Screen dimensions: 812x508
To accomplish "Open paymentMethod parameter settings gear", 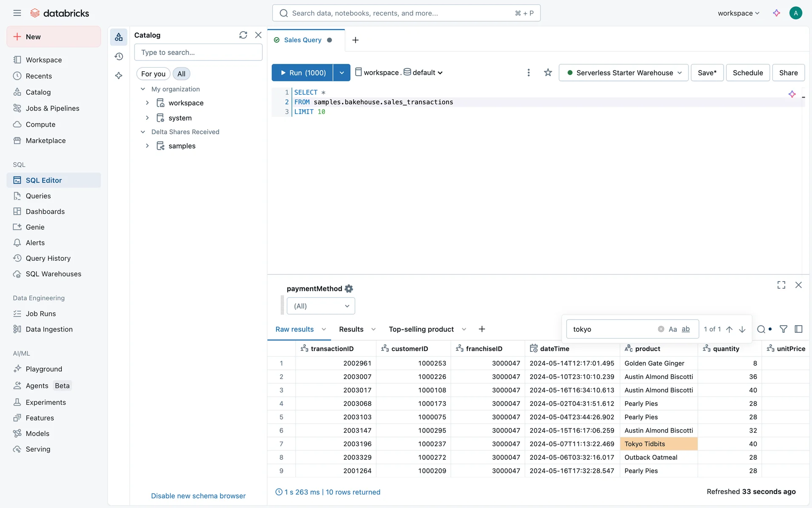I will (349, 289).
